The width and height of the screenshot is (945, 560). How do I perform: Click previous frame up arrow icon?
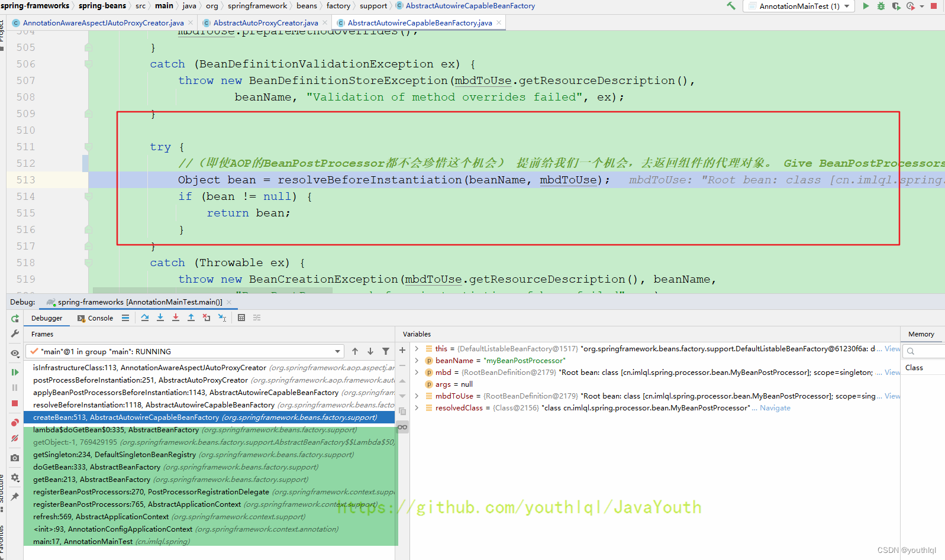(x=355, y=351)
